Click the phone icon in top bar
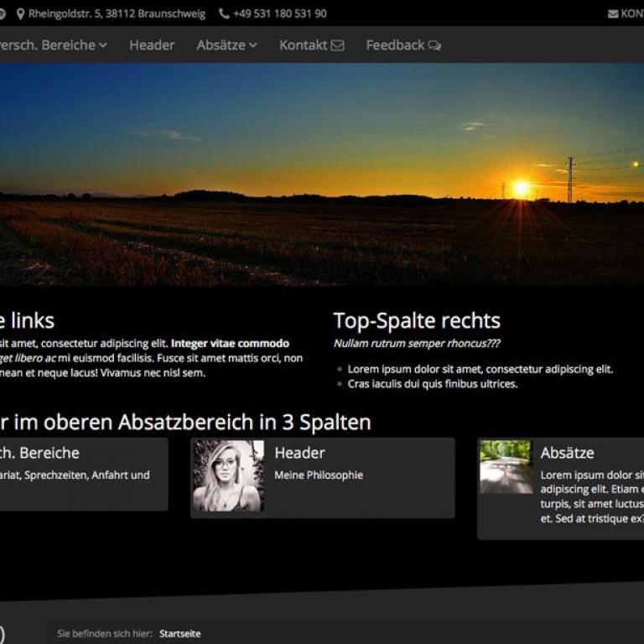644x644 pixels. click(224, 14)
